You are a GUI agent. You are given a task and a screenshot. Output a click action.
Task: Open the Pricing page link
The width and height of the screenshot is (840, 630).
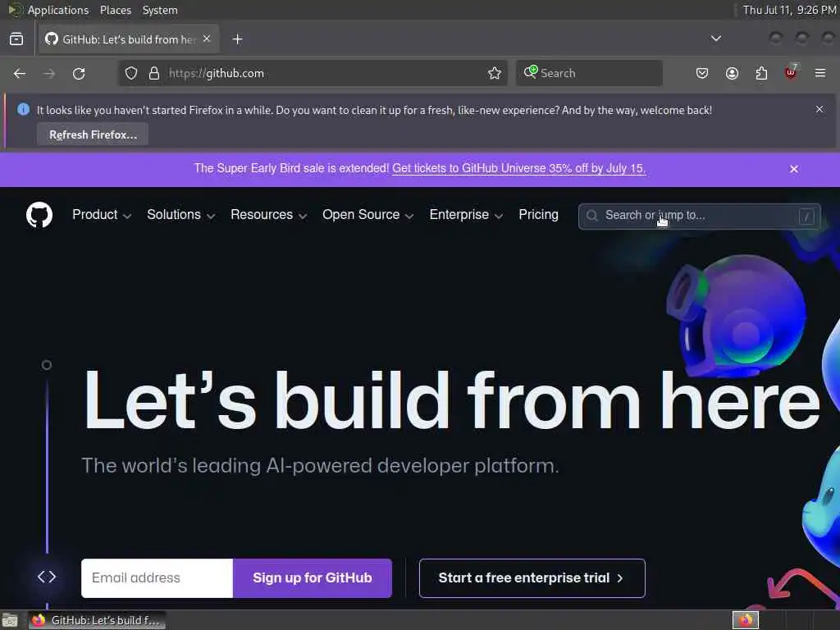tap(538, 215)
